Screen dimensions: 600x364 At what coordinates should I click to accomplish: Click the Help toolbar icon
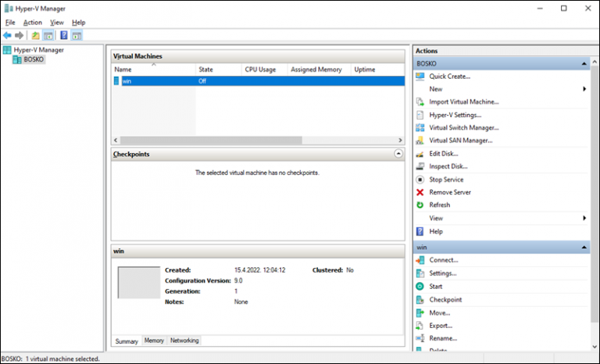[64, 36]
